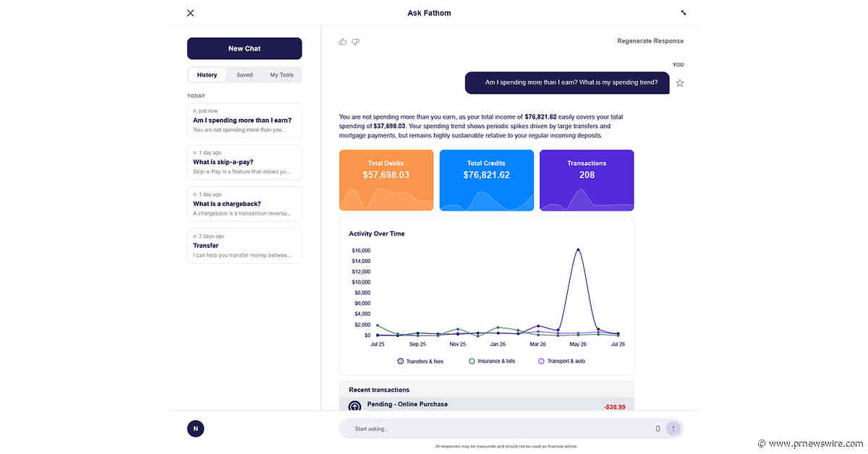
Task: Click the $76,821.62 total income figure in response
Action: (540, 116)
